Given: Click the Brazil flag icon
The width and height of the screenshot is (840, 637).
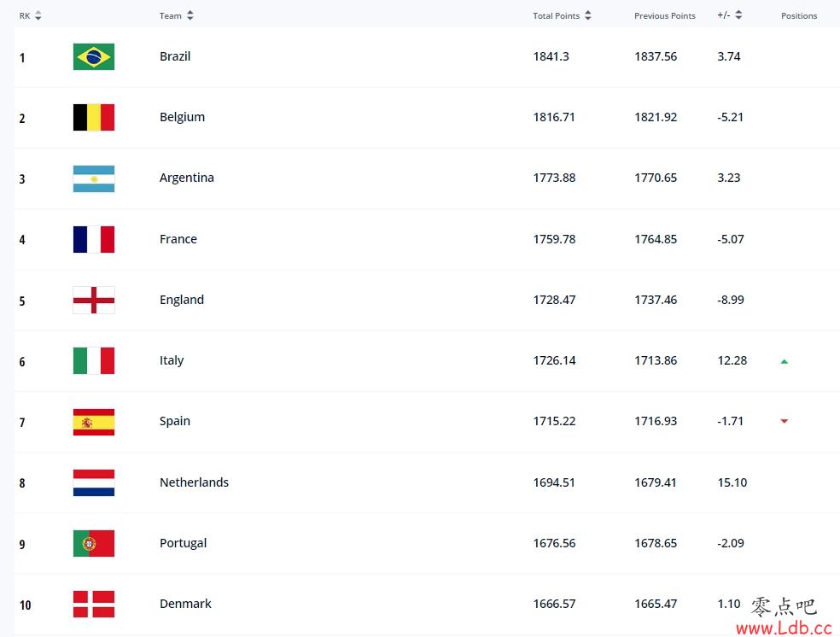Looking at the screenshot, I should tap(94, 57).
